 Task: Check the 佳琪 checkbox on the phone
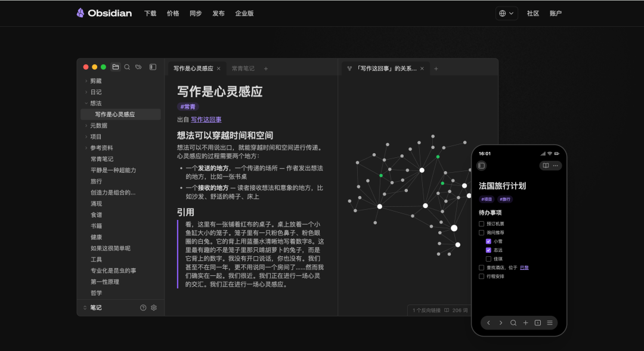488,259
